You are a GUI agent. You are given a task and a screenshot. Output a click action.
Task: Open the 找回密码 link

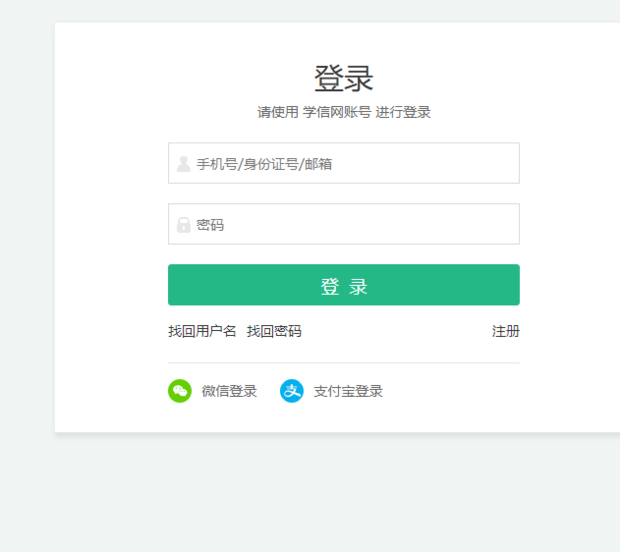pos(274,331)
